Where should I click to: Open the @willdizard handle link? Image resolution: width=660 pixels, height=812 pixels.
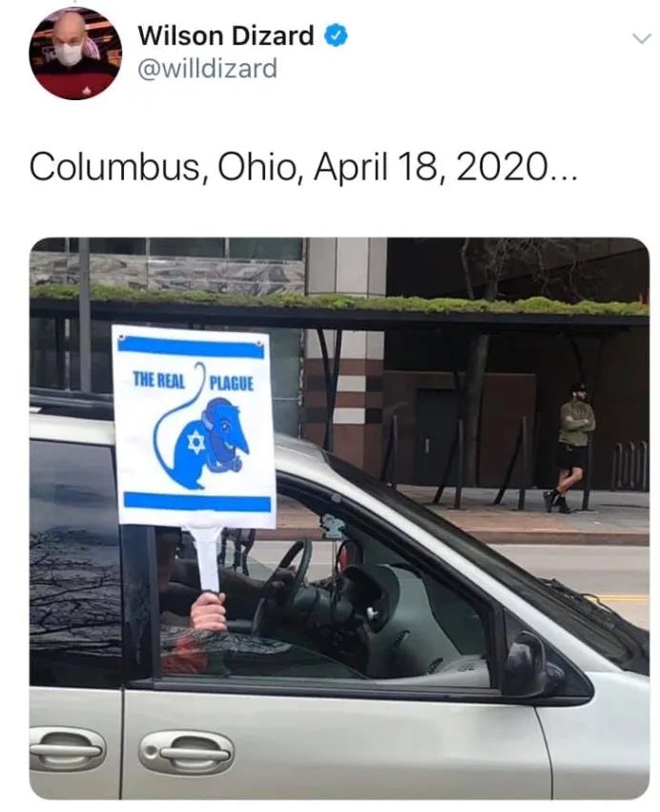[x=207, y=69]
